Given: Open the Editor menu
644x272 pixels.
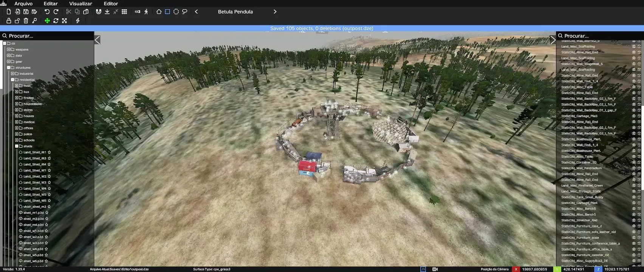Looking at the screenshot, I should pos(111,3).
